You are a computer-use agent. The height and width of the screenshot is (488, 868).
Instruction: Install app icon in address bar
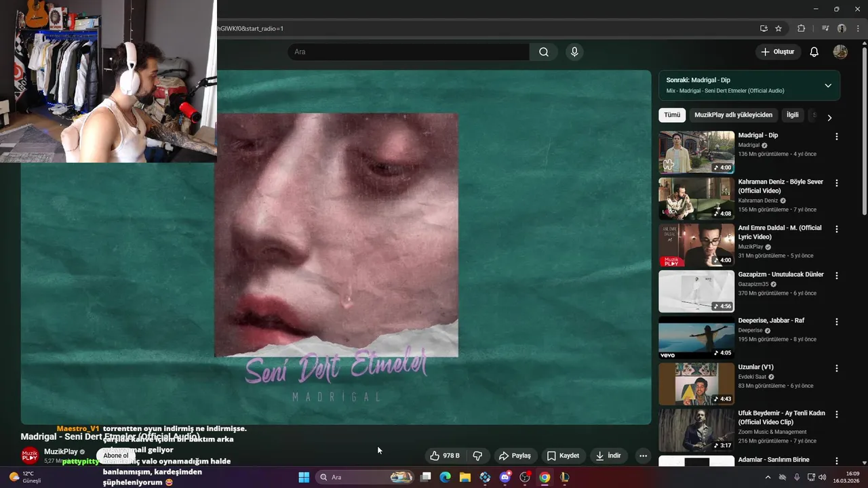(x=764, y=28)
